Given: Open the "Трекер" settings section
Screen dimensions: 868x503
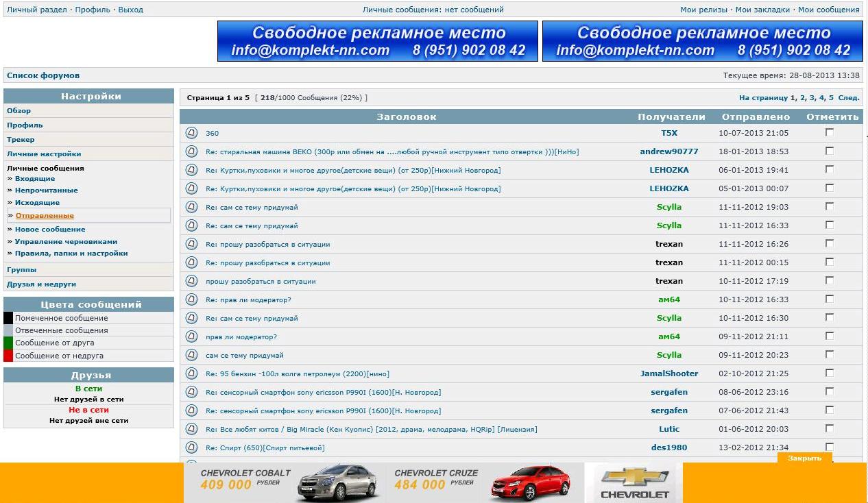Looking at the screenshot, I should (x=21, y=139).
